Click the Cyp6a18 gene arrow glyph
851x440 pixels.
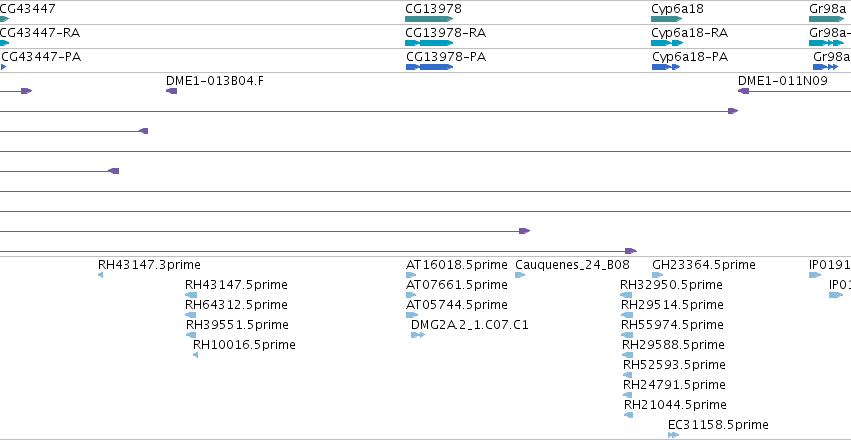click(x=666, y=19)
